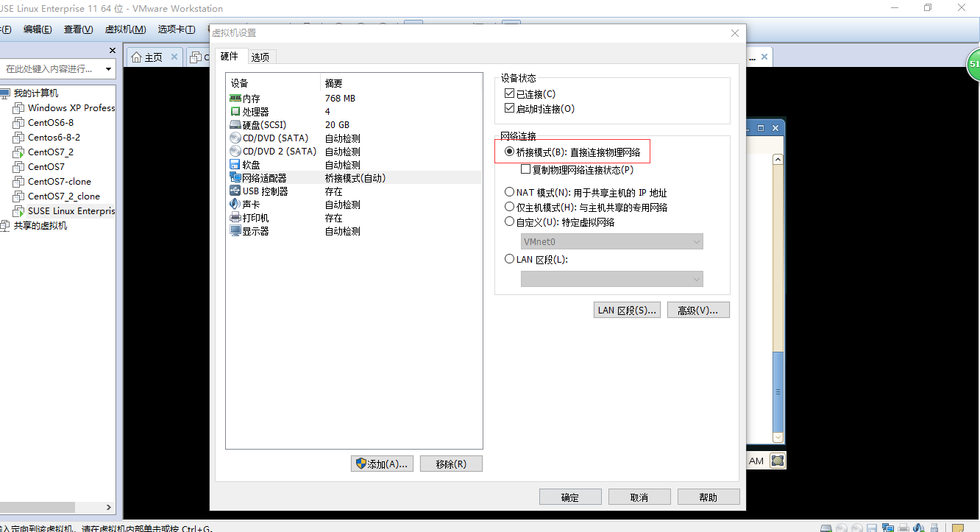980x532 pixels.
Task: Click the CentOS6-8 VM icon in library
Action: (x=19, y=122)
